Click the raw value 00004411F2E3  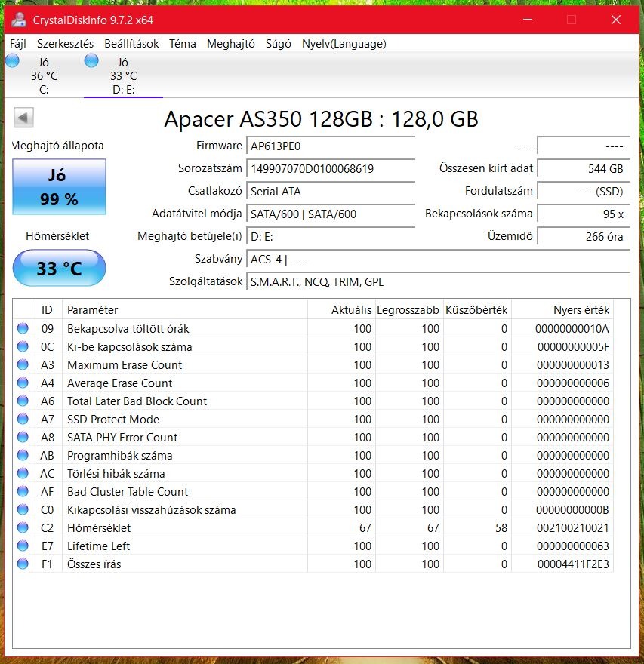[x=573, y=564]
